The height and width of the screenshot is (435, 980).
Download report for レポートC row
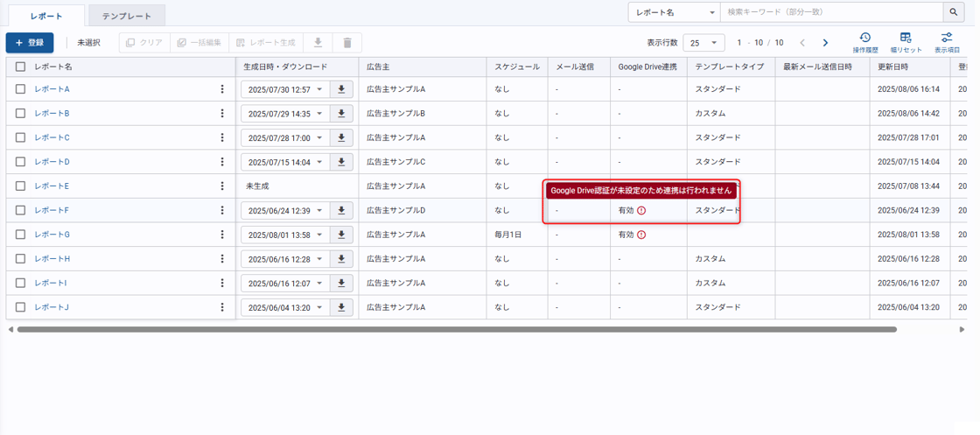[341, 137]
